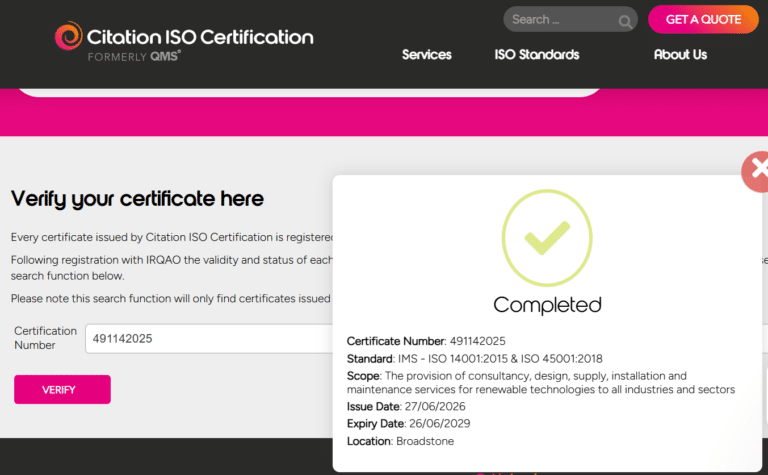
Task: Click the GET A QUOTE button
Action: [703, 20]
